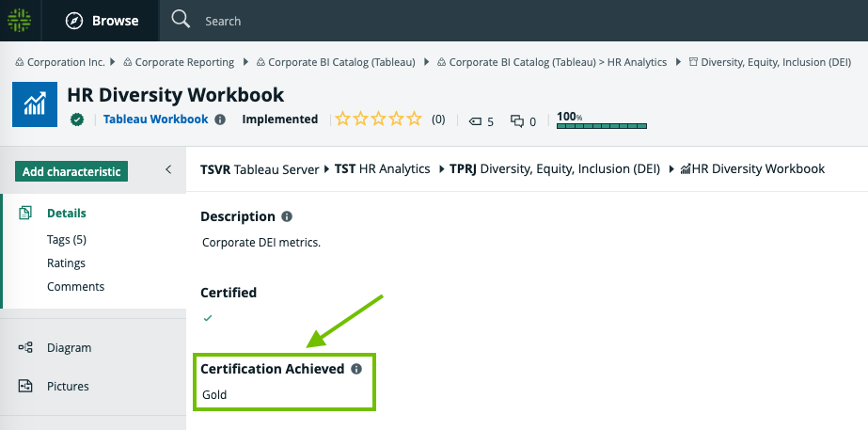Collapse the left sidebar with chevron
868x430 pixels.
pos(168,170)
